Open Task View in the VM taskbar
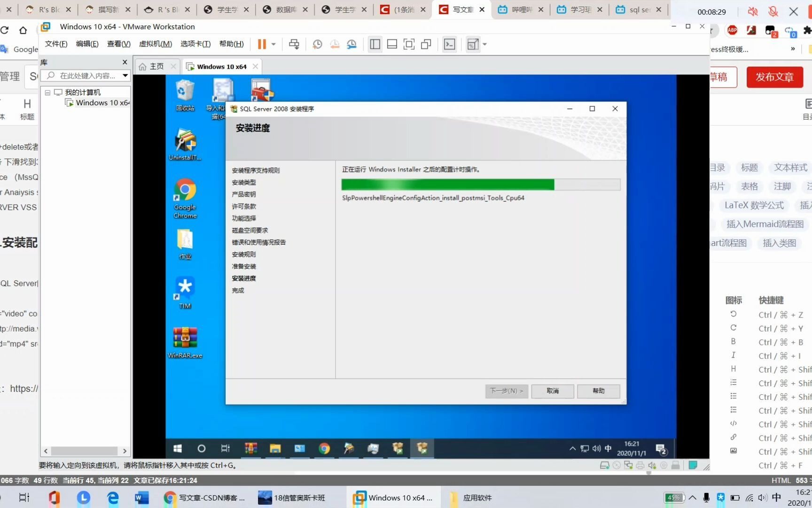Viewport: 812px width, 508px height. click(226, 449)
